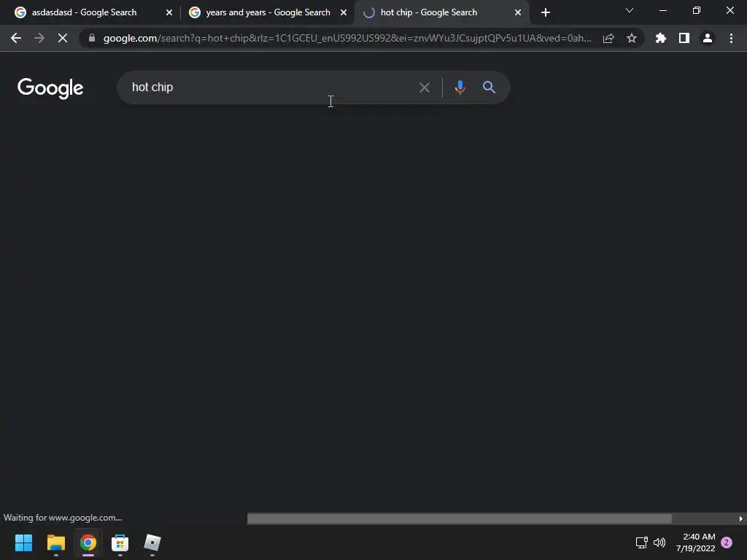Open a new browser tab
This screenshot has height=560, width=747.
546,13
